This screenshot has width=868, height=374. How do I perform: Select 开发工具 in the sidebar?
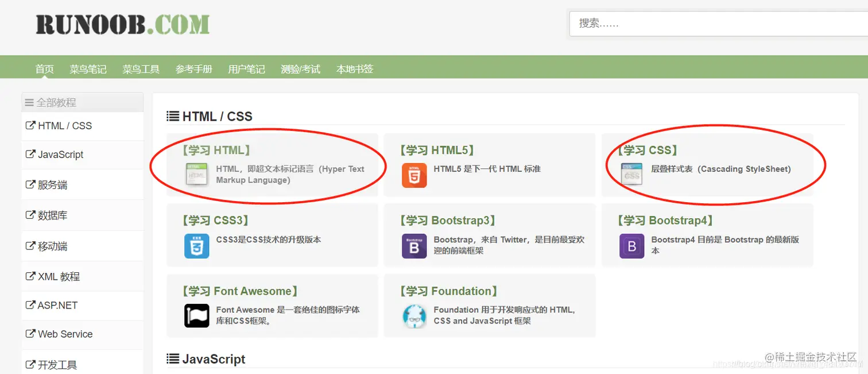(83, 364)
